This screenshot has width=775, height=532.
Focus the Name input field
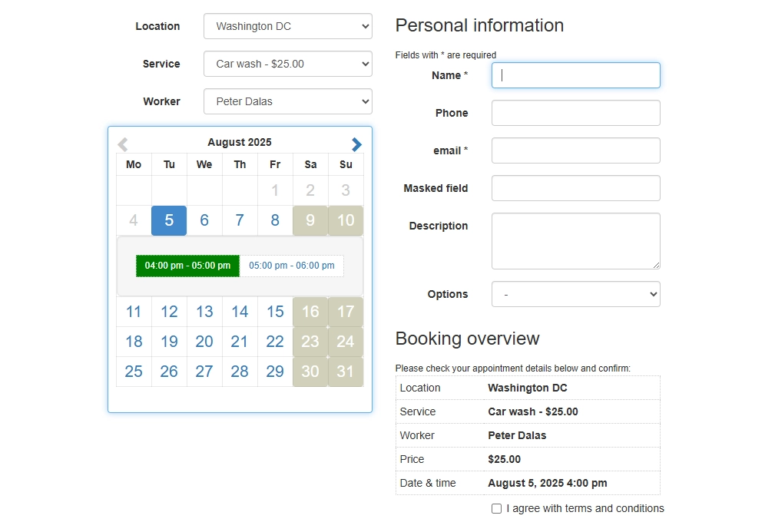[576, 75]
